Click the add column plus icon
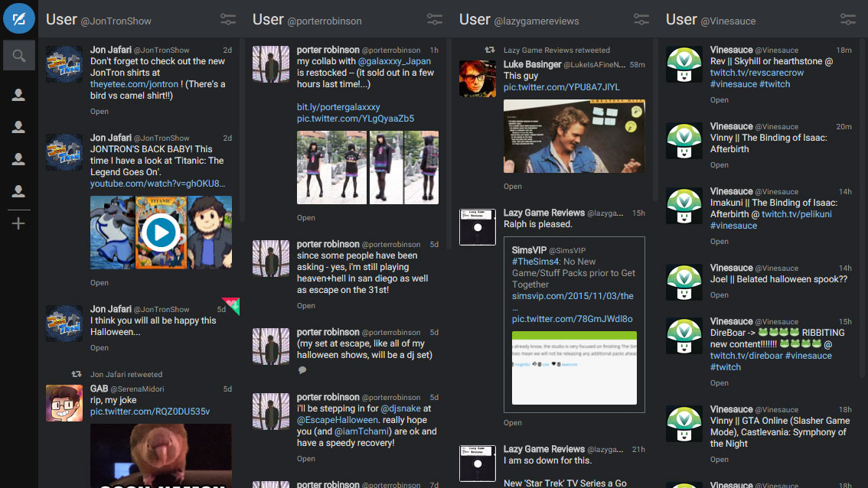This screenshot has height=488, width=868. (x=18, y=223)
